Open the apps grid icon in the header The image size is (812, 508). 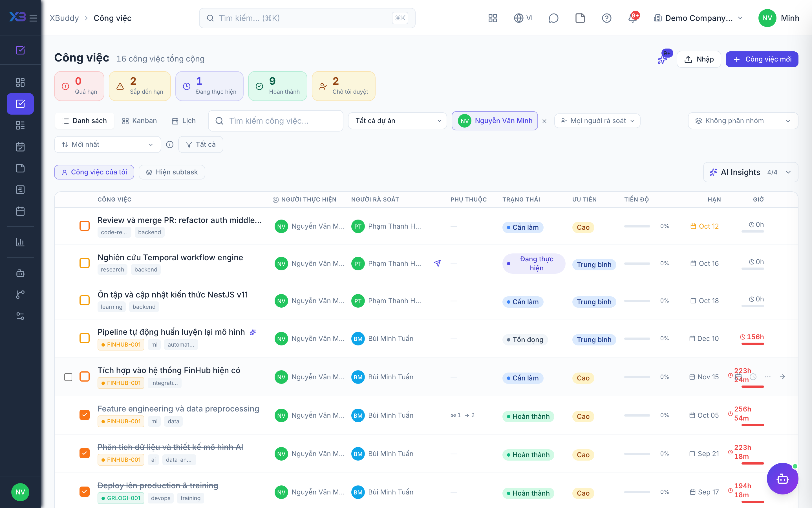coord(493,18)
